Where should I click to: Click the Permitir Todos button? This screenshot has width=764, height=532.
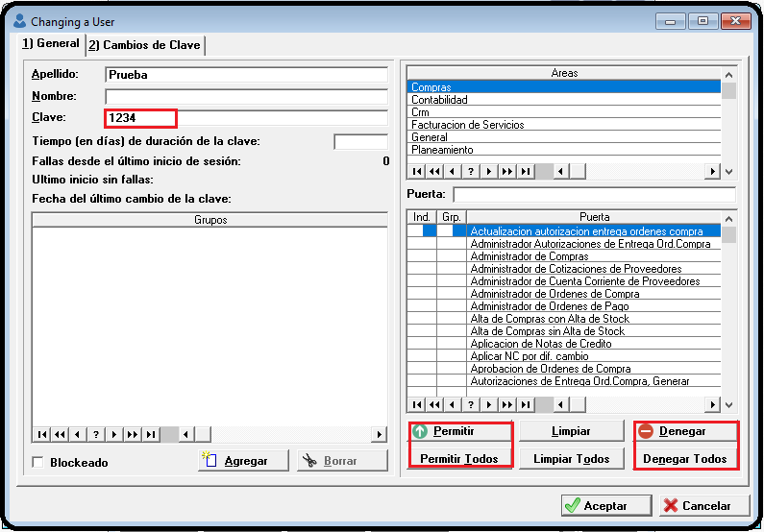click(x=460, y=459)
